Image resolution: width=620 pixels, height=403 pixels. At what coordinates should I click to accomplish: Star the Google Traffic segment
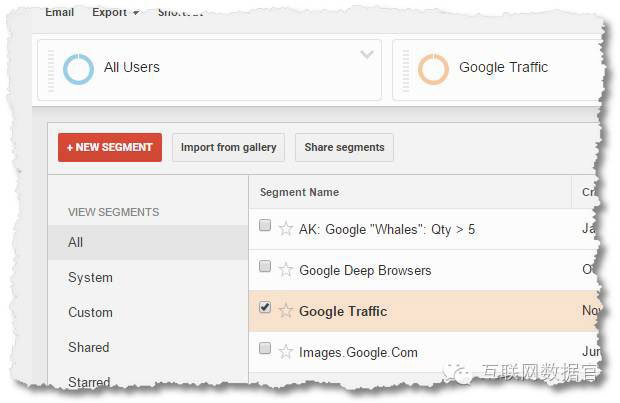(286, 311)
